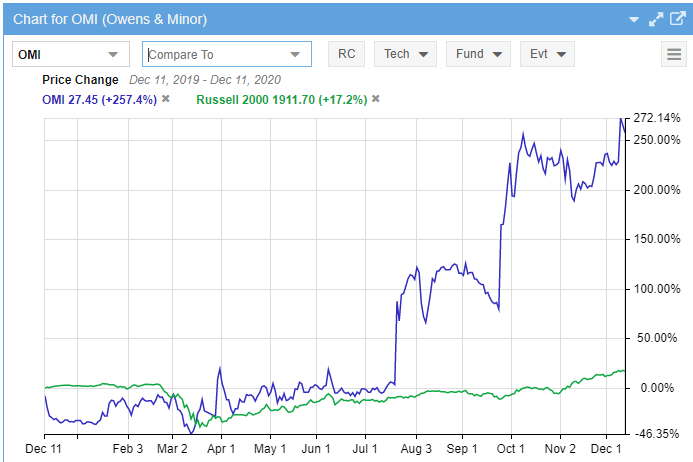
Task: Click the chart title for OMI
Action: pos(110,19)
